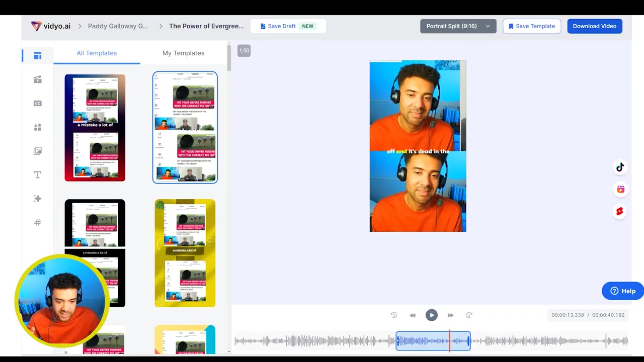The height and width of the screenshot is (362, 644).
Task: Open the Text tool panel
Action: 38,175
